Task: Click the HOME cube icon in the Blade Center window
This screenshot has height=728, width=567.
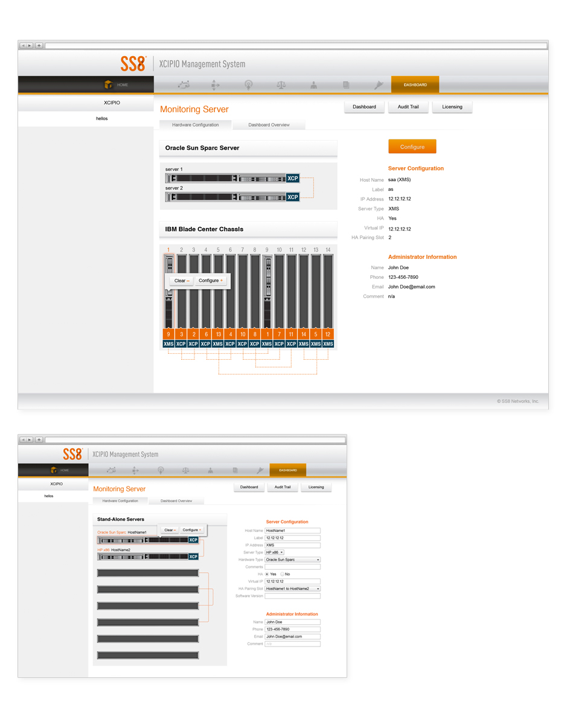Action: [x=109, y=85]
